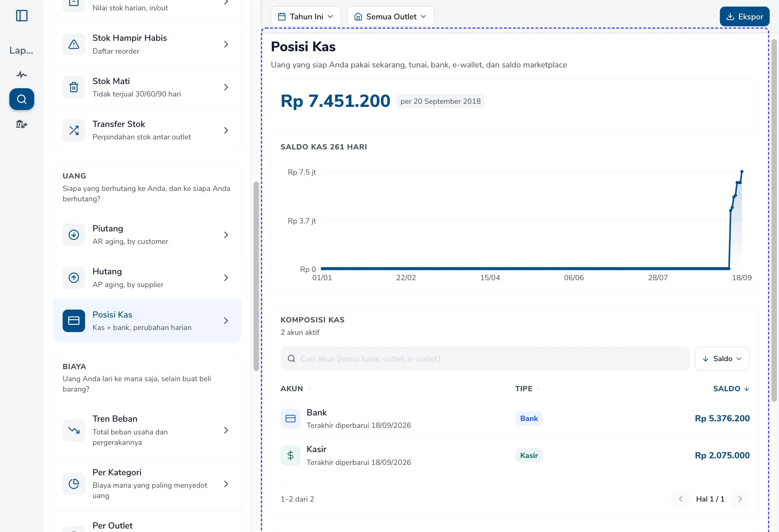Select the search magnifier rail button
The width and height of the screenshot is (779, 532).
click(x=22, y=99)
